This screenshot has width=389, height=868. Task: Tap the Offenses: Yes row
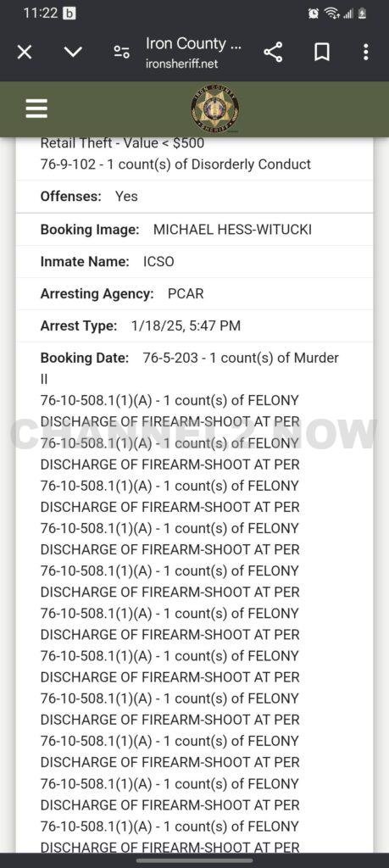[194, 196]
